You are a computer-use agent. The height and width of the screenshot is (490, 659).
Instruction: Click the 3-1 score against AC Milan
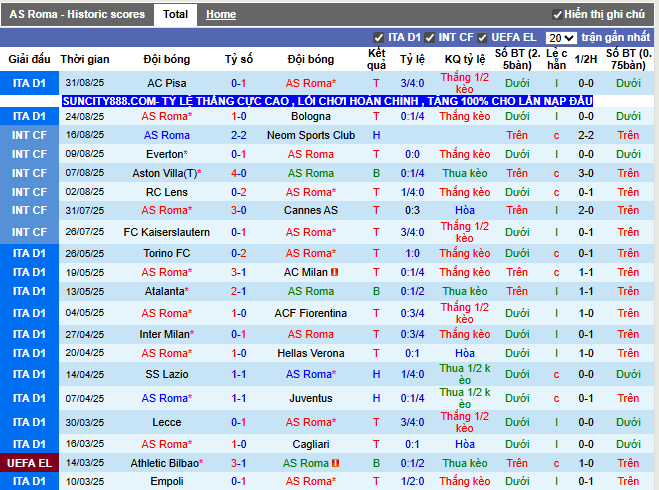click(x=238, y=272)
